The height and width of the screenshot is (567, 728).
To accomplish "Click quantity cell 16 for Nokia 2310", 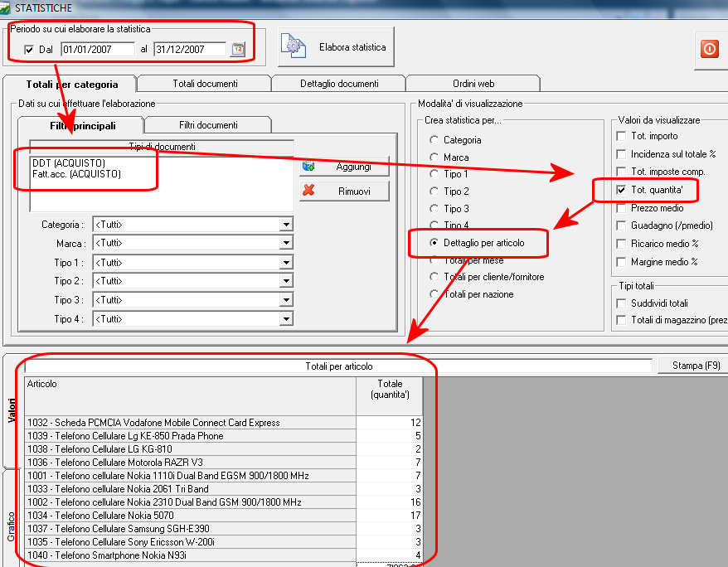I will click(x=390, y=502).
